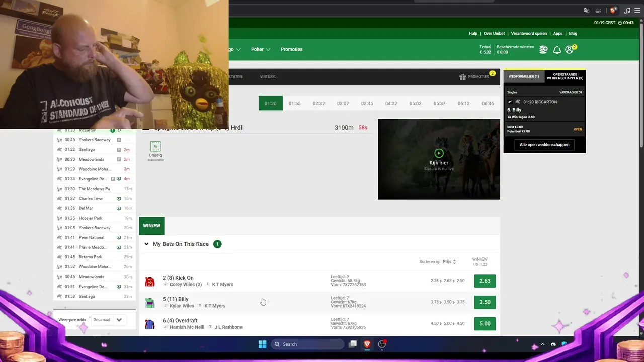
Task: Select the 05:02 race time
Action: click(415, 103)
